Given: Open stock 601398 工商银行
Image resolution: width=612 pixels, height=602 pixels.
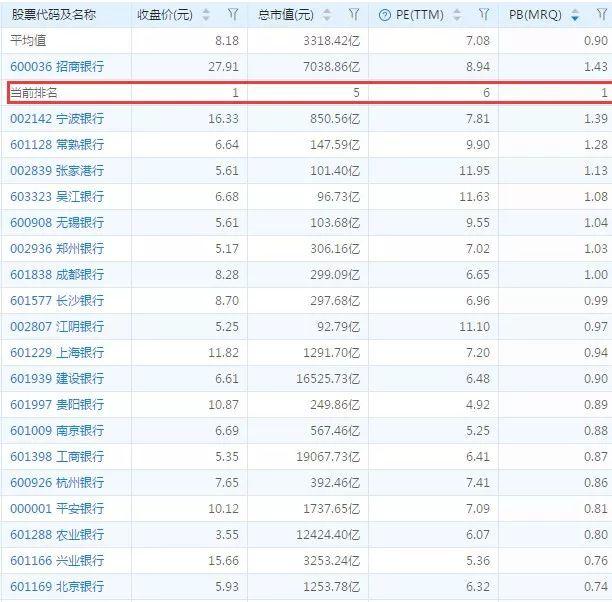Looking at the screenshot, I should click(57, 456).
